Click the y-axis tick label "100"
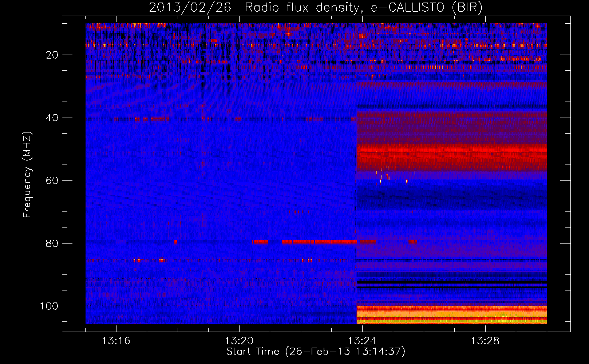Image resolution: width=589 pixels, height=364 pixels. point(49,306)
